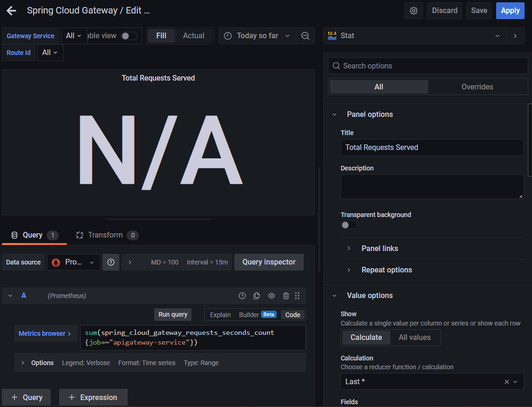The height and width of the screenshot is (407, 532).
Task: Select the Overrides tab
Action: 477,87
